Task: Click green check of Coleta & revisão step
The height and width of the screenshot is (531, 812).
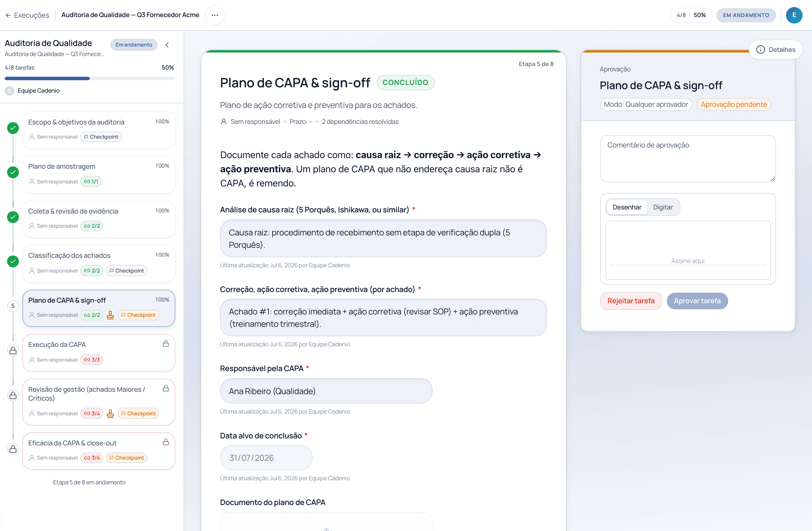Action: (x=13, y=217)
